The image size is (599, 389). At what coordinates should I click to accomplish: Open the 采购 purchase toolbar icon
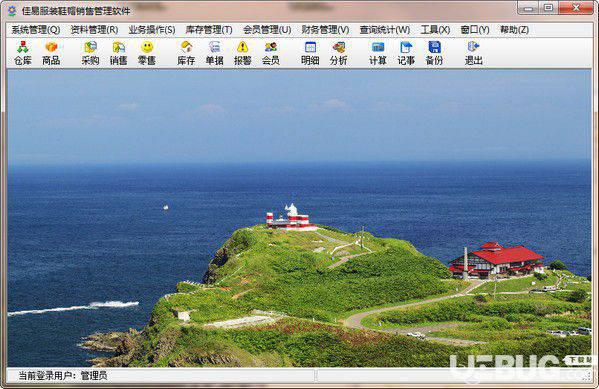point(91,53)
